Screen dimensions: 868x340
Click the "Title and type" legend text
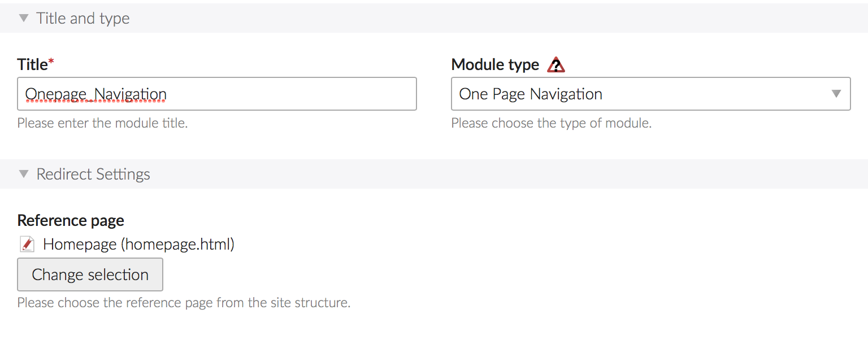pyautogui.click(x=83, y=18)
